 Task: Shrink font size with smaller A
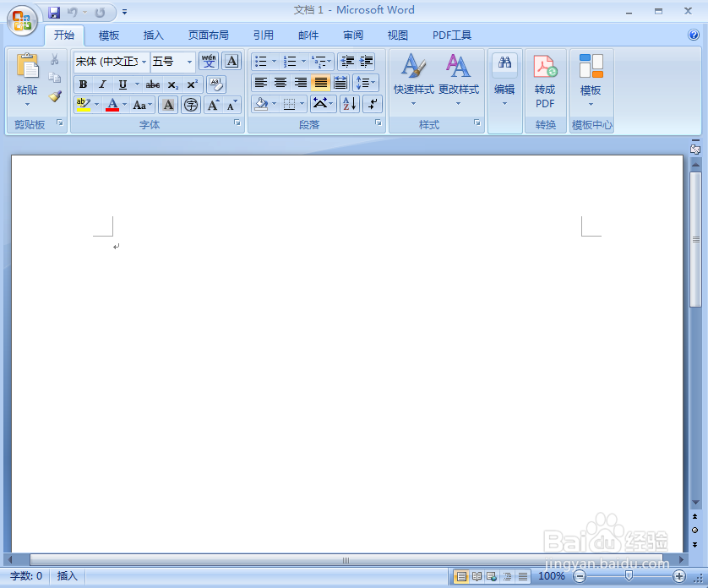coord(231,106)
